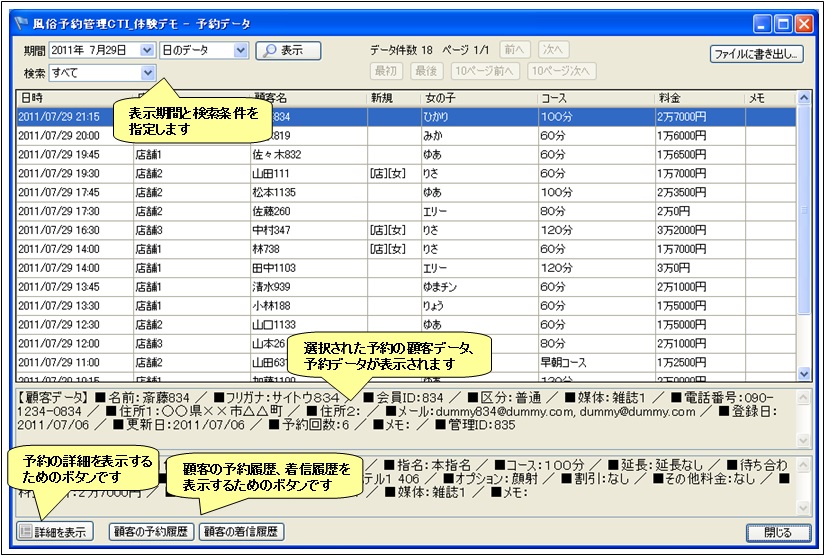Open 顧客の着信履歴 call history
This screenshot has width=825, height=558.
point(240,532)
